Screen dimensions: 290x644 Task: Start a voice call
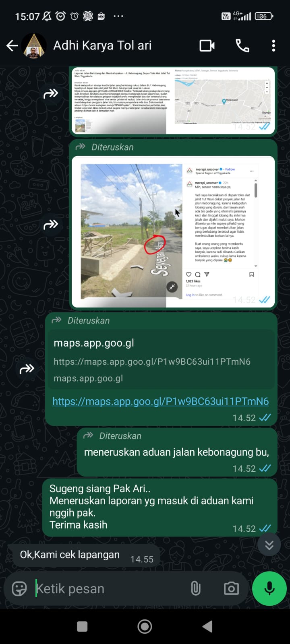[x=242, y=46]
